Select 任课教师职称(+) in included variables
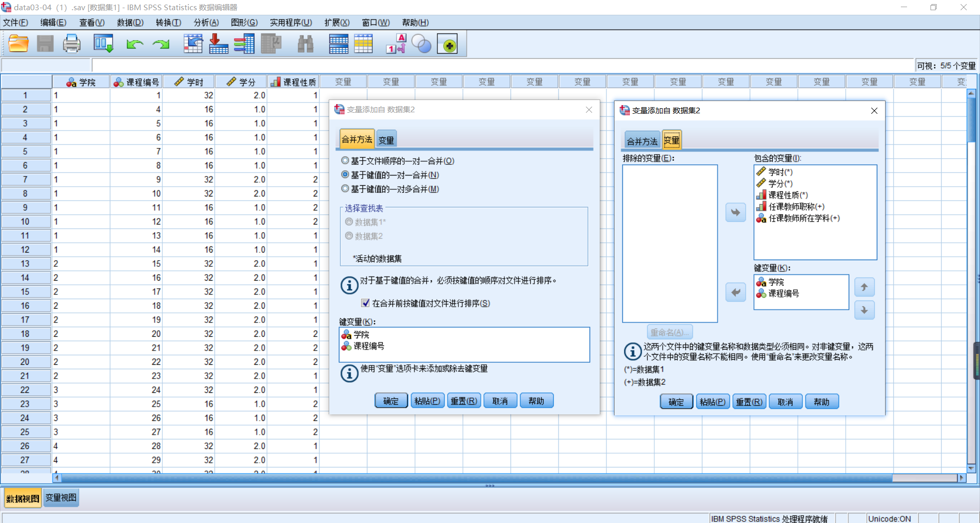Image resolution: width=980 pixels, height=523 pixels. click(x=791, y=207)
